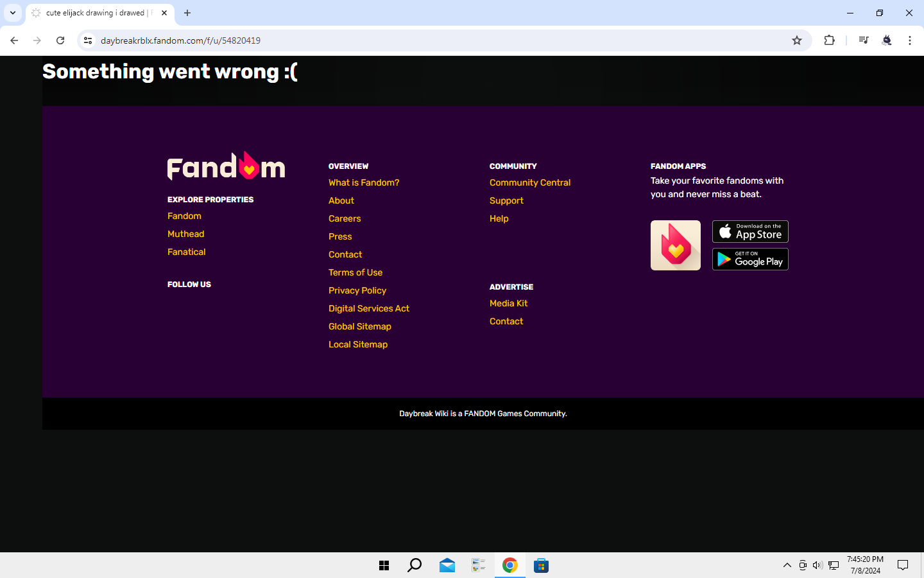Open the Mail app from the taskbar
The image size is (924, 578).
(447, 565)
